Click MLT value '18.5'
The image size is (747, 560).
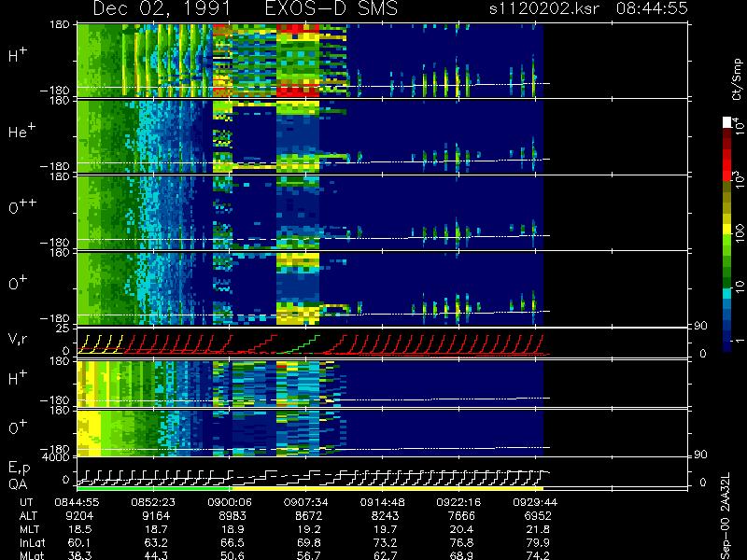(x=79, y=529)
